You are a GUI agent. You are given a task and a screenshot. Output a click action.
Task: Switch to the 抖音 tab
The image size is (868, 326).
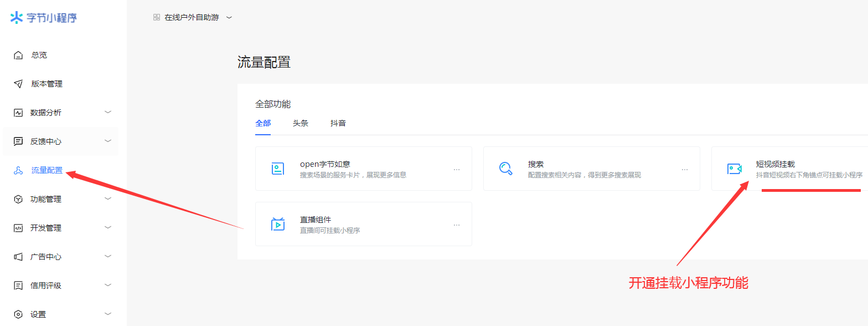(338, 123)
